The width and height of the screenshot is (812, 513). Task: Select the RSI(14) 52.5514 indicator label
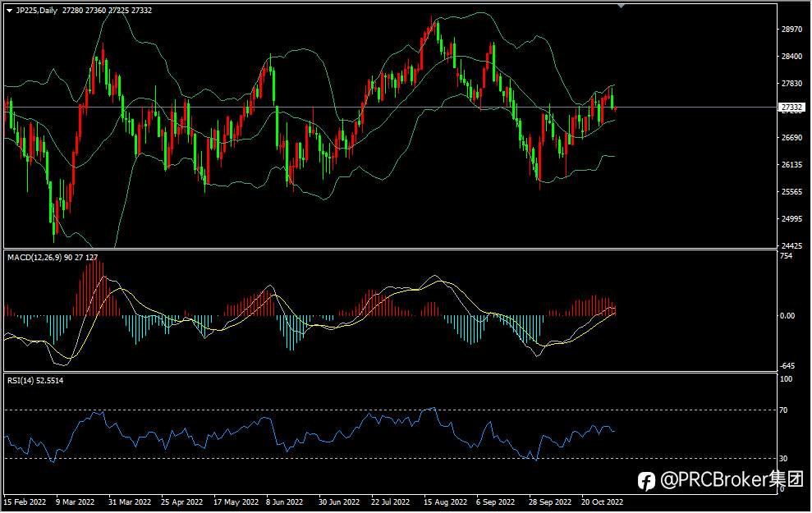tap(35, 381)
